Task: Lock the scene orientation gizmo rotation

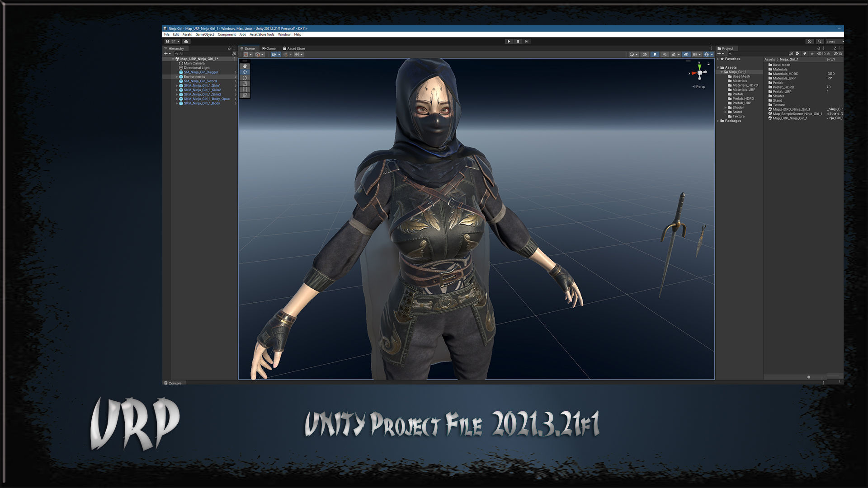Action: click(708, 64)
